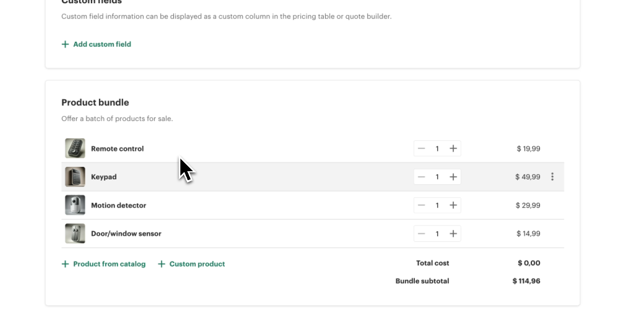This screenshot has height=336, width=644.
Task: Add a Product from catalog
Action: (108, 264)
